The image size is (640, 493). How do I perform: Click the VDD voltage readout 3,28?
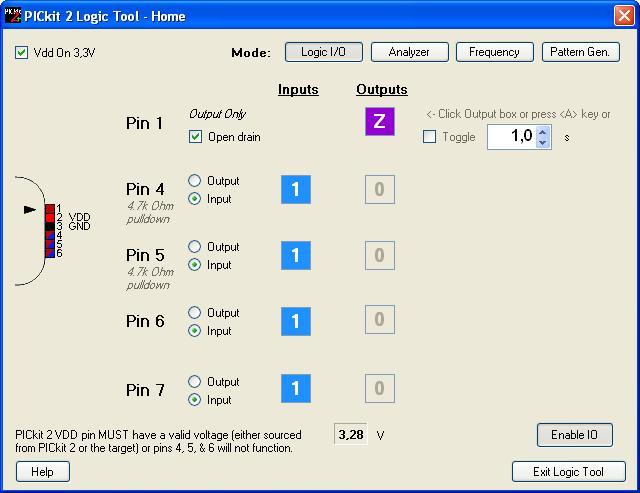(x=351, y=435)
